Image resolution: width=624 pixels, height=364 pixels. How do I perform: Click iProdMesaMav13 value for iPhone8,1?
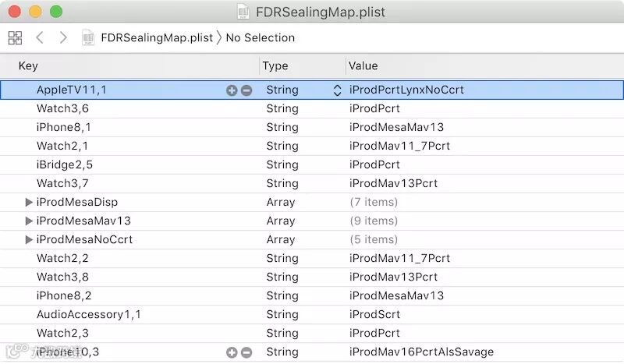(x=396, y=127)
